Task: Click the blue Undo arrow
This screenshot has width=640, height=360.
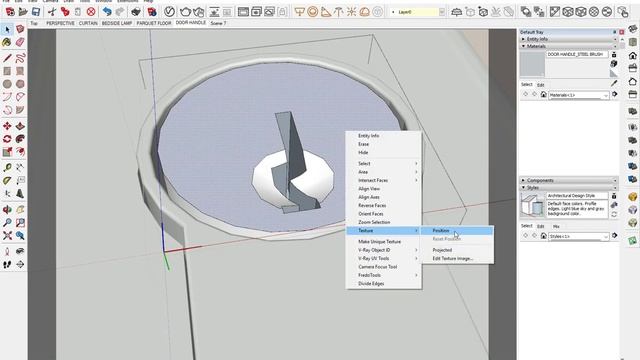Action: pyautogui.click(x=107, y=12)
